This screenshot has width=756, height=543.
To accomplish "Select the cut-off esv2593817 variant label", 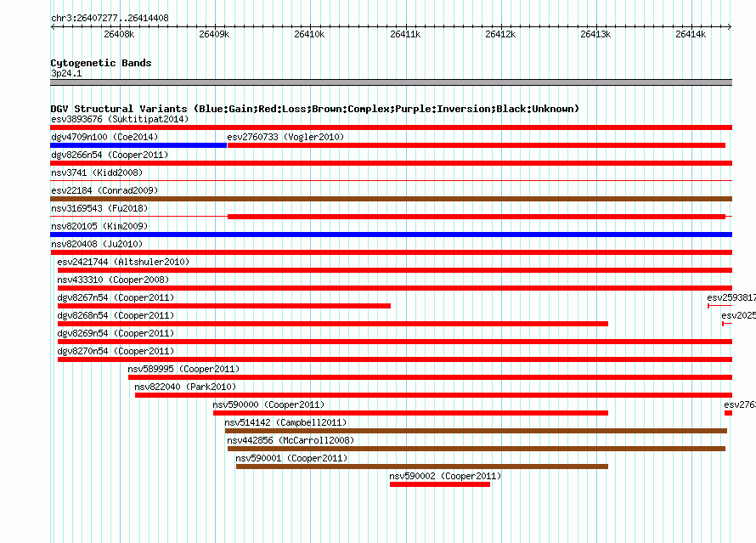I will 731,297.
